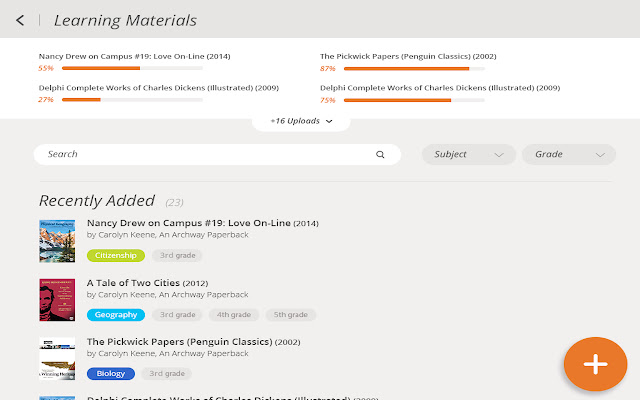Click the 55% upload progress bar
The width and height of the screenshot is (640, 400).
click(x=132, y=69)
